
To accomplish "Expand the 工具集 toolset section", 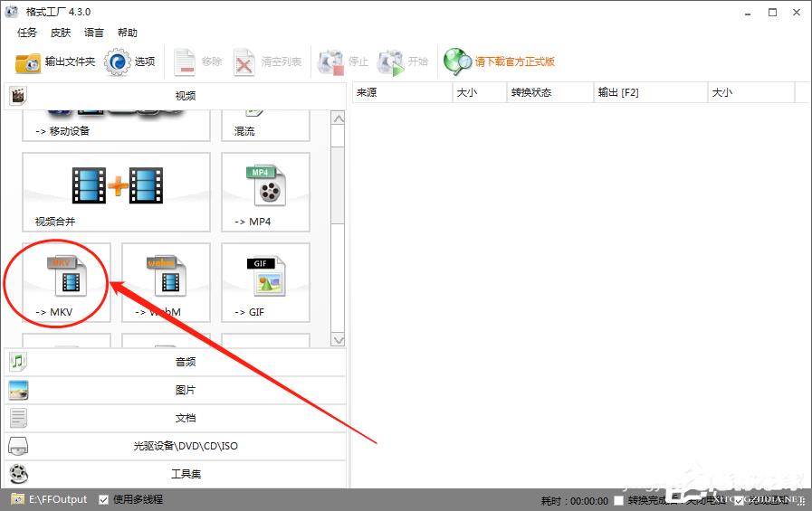I will (175, 474).
